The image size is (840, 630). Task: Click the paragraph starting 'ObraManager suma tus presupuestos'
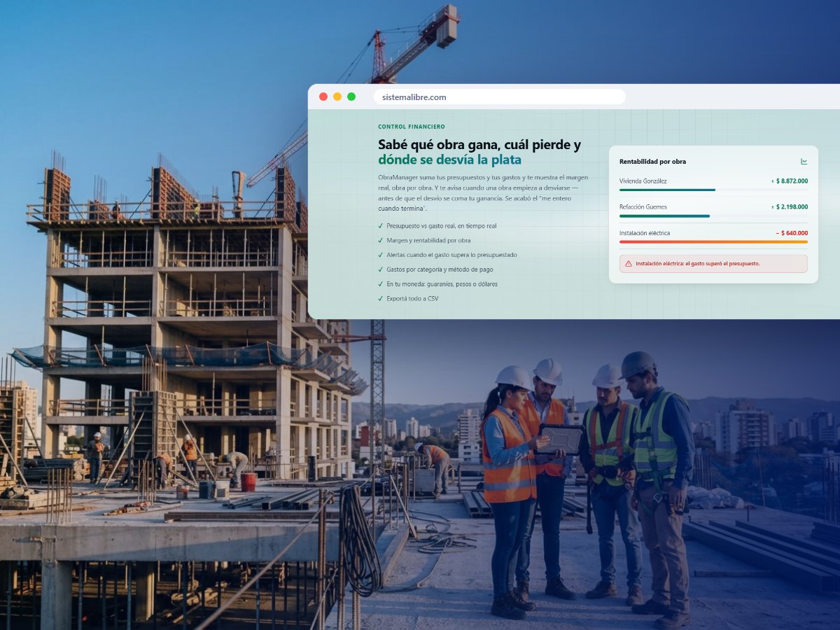coord(483,193)
